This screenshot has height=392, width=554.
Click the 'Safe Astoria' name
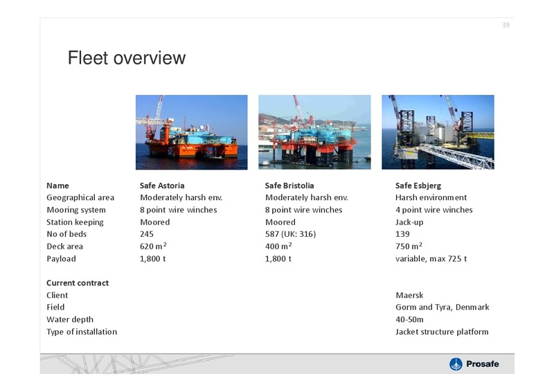pyautogui.click(x=162, y=186)
